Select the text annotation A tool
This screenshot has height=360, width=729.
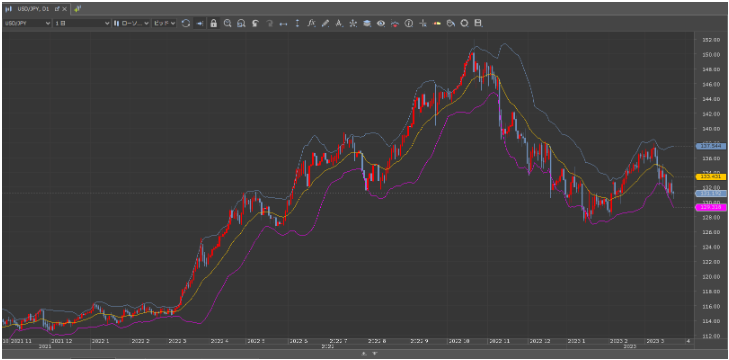(339, 23)
